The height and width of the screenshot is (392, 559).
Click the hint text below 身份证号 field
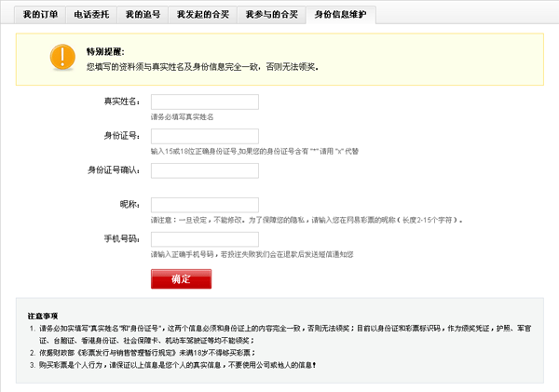point(254,151)
